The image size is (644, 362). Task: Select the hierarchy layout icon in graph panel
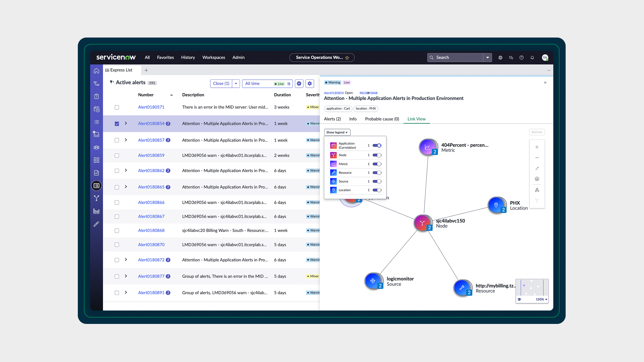[x=537, y=190]
